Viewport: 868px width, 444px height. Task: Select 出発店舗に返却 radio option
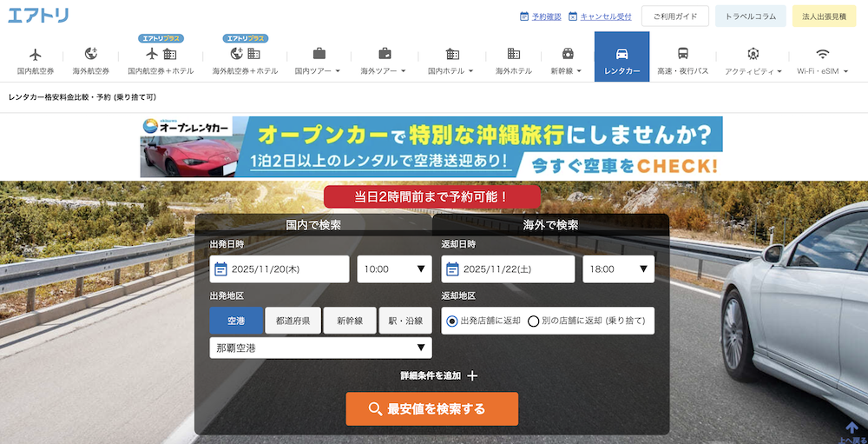[x=452, y=321]
